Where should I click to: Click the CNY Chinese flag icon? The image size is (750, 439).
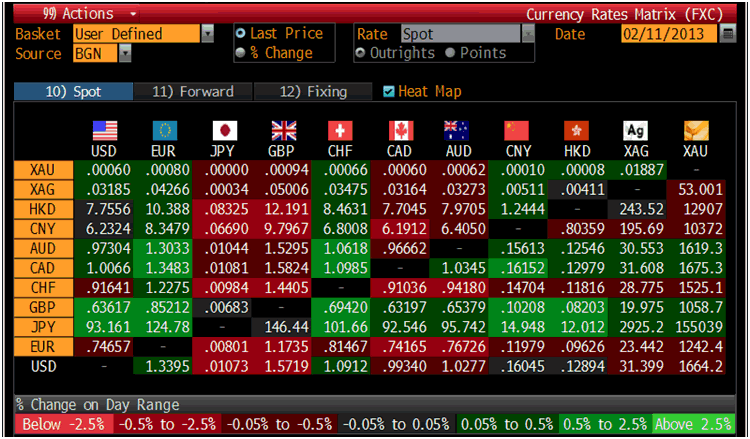(x=517, y=131)
